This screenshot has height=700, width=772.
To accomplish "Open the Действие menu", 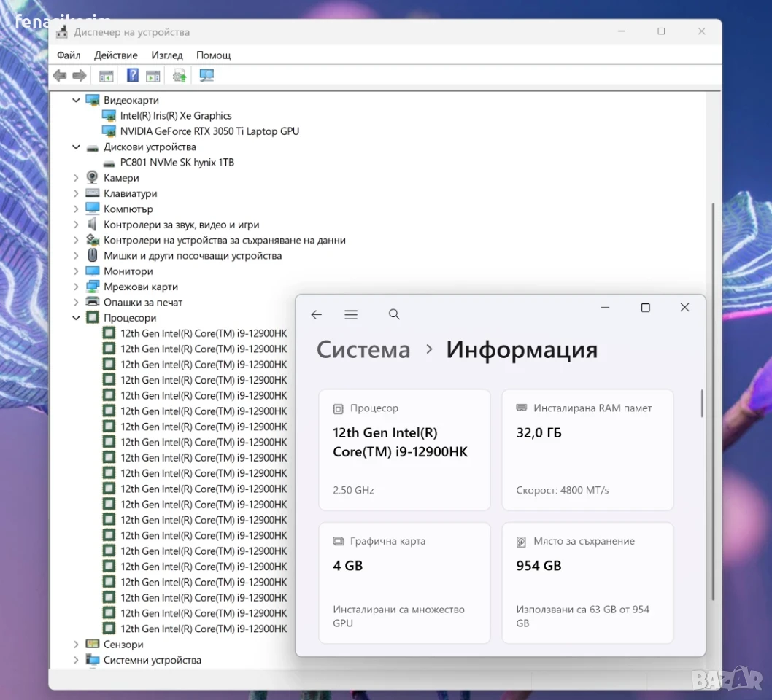I will (x=116, y=55).
